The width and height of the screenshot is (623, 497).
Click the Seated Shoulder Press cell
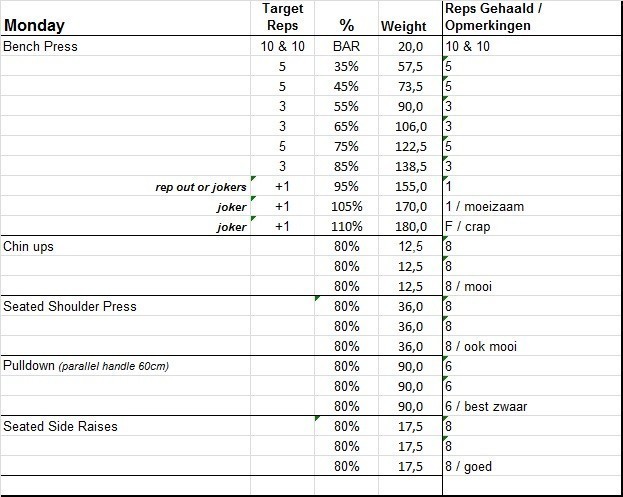pyautogui.click(x=70, y=306)
